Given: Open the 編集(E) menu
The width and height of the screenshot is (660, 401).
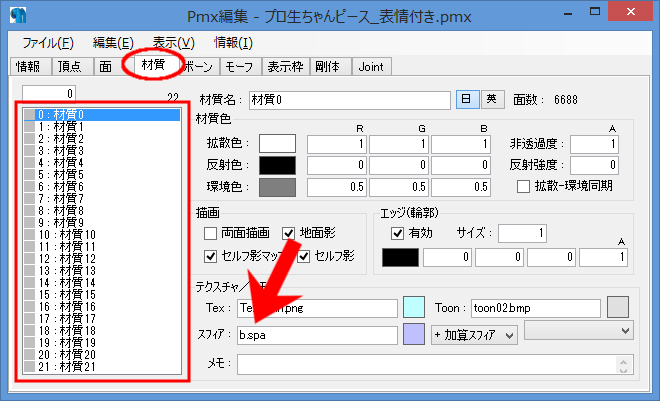Looking at the screenshot, I should (112, 42).
